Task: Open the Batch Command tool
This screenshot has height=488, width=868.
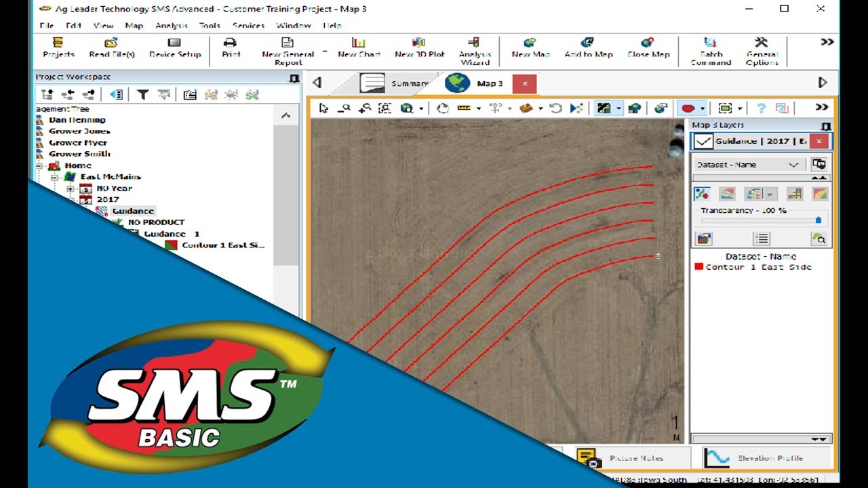Action: pos(711,52)
